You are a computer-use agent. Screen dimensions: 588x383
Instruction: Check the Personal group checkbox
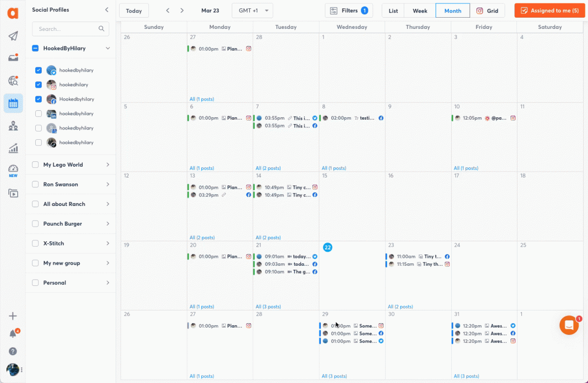point(35,282)
